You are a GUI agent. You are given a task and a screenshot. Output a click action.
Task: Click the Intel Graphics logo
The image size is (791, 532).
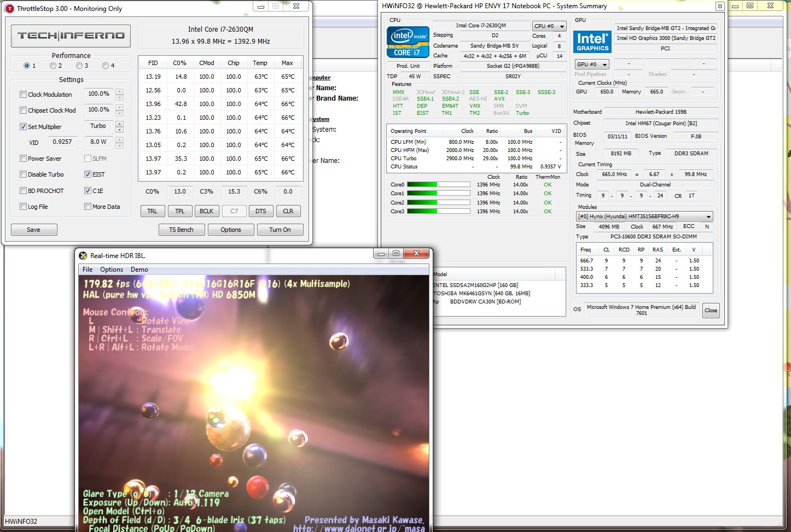click(x=592, y=42)
